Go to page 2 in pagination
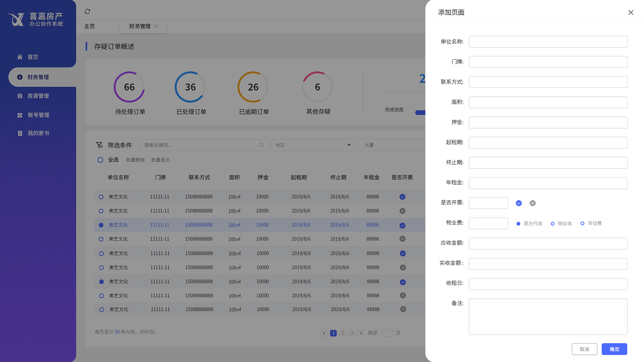The width and height of the screenshot is (644, 362). (x=343, y=333)
